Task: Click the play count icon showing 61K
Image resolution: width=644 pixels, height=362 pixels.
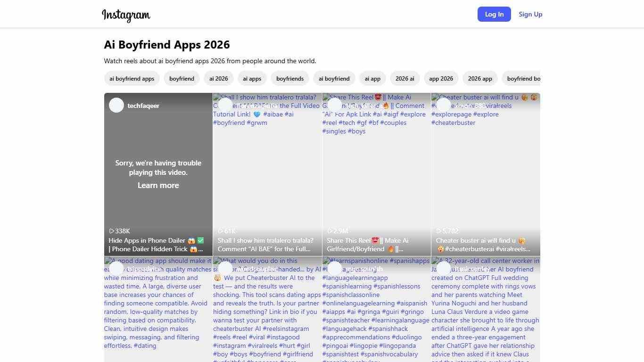Action: pos(221,231)
